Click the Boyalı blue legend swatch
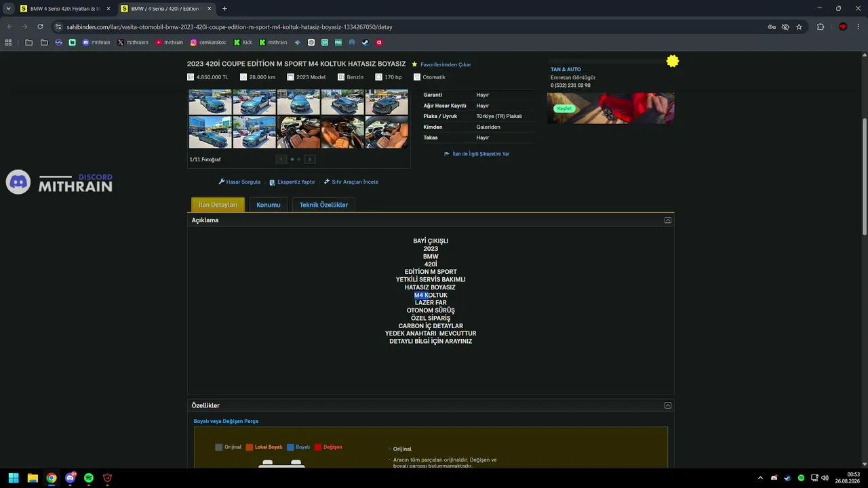 tap(290, 447)
